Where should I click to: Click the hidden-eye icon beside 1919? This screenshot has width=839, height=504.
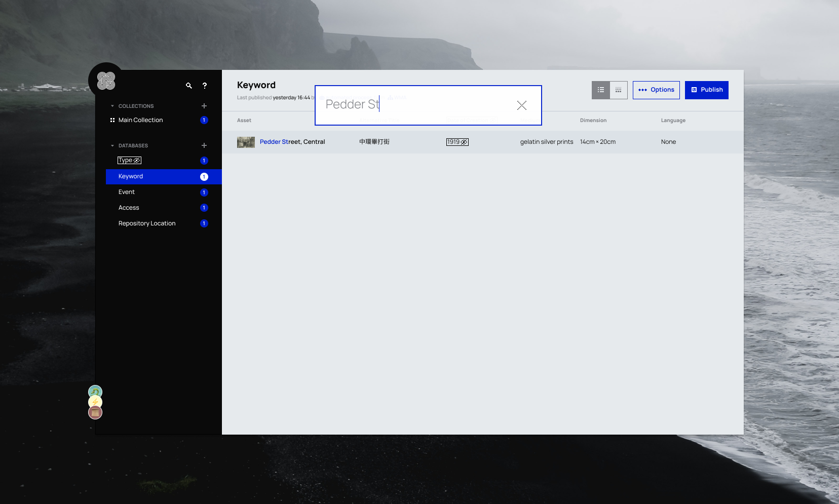tap(464, 142)
